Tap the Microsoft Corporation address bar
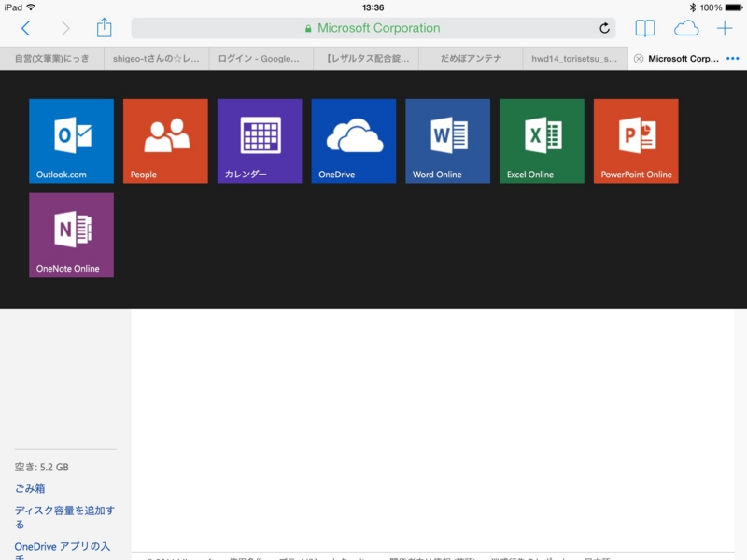Image resolution: width=747 pixels, height=560 pixels. 373,28
